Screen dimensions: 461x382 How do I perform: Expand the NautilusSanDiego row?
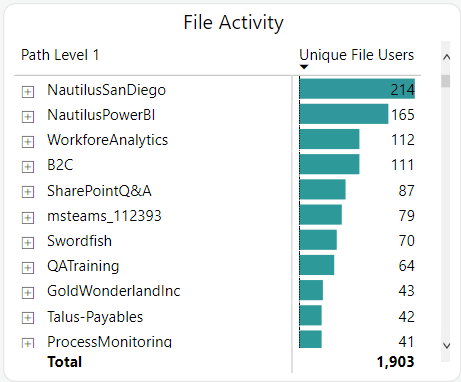click(x=28, y=92)
